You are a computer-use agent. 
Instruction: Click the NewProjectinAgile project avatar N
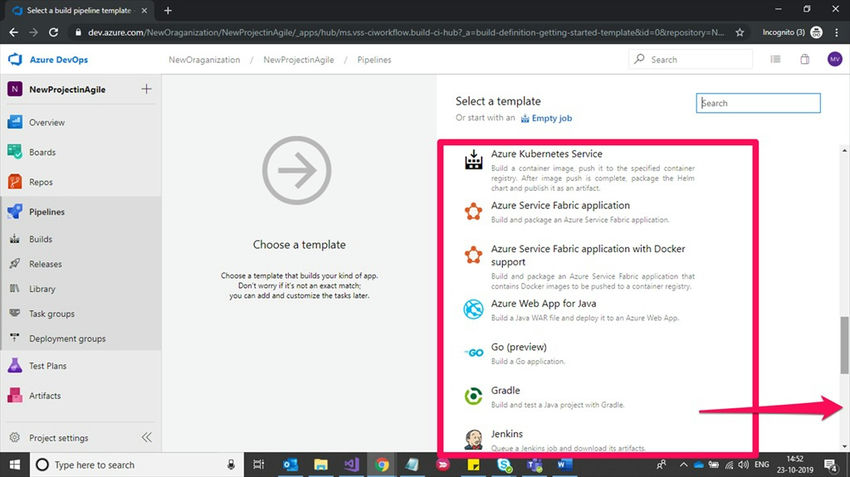tap(15, 89)
